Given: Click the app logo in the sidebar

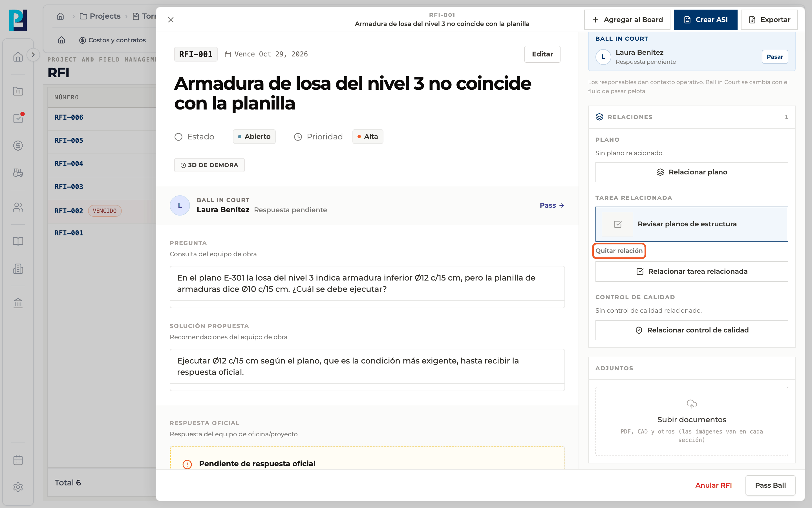Looking at the screenshot, I should tap(18, 20).
